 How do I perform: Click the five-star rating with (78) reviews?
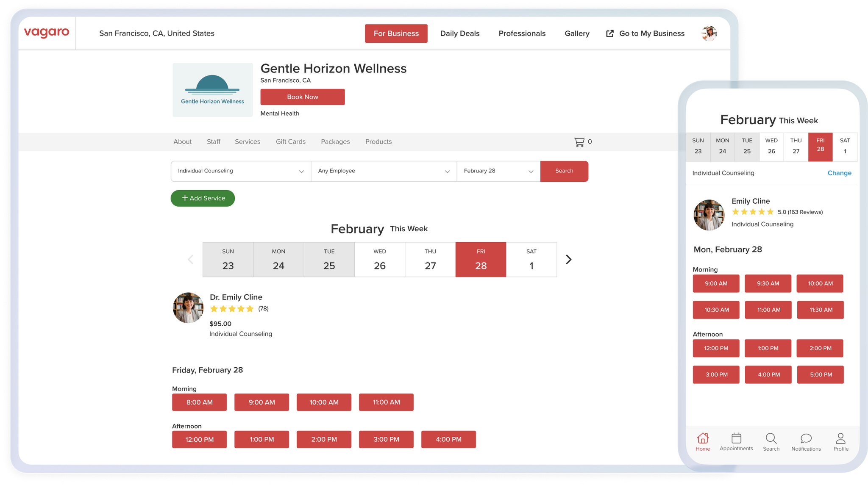pos(239,309)
